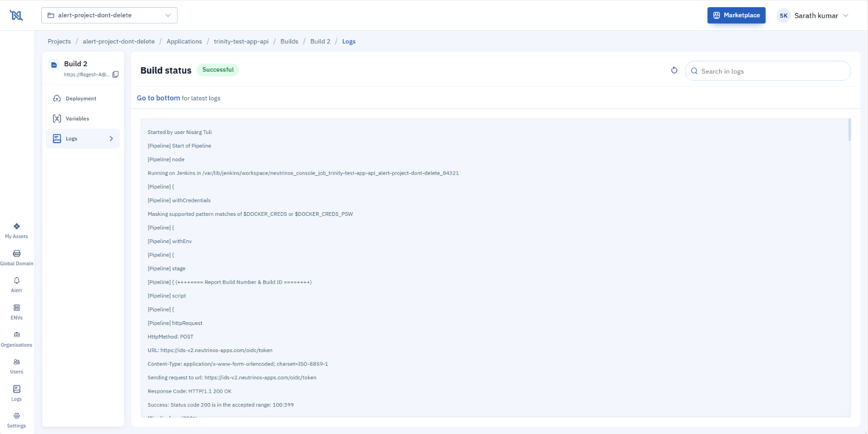Copy the Build 2 URL
This screenshot has height=434, width=868.
click(x=116, y=74)
